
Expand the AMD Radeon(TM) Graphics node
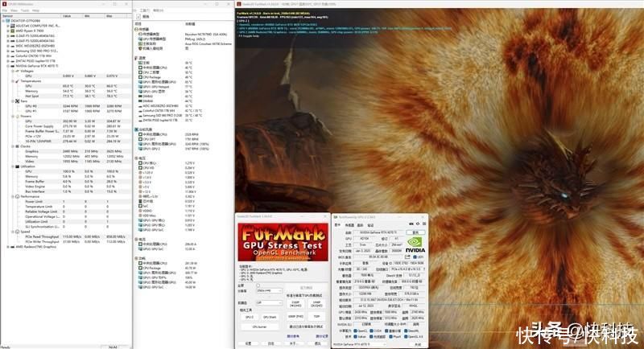(8, 247)
